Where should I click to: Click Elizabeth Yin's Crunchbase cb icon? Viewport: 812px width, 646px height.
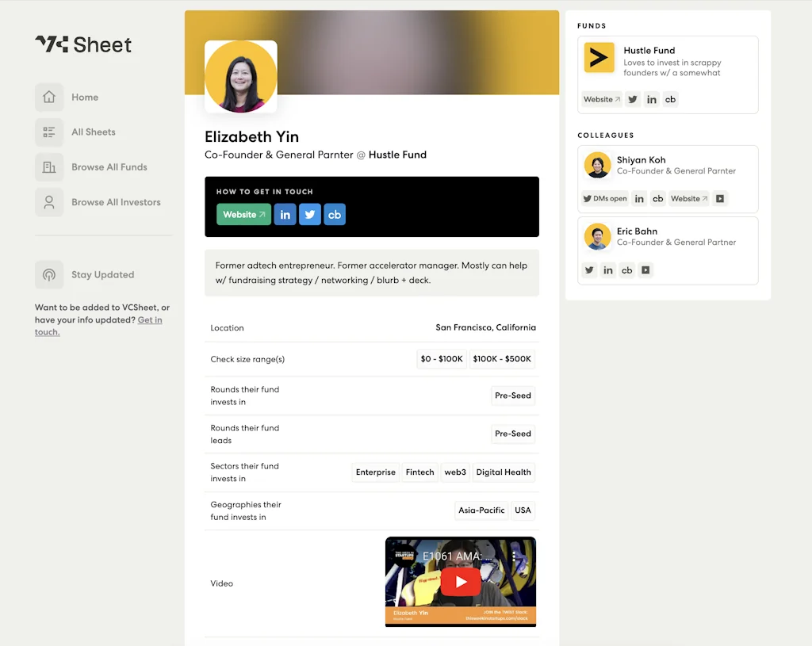point(334,214)
